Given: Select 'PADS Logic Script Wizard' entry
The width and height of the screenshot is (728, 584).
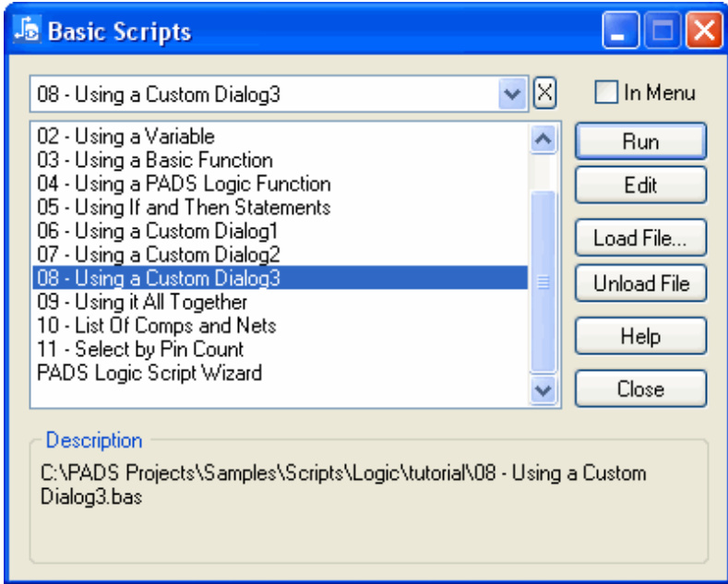Looking at the screenshot, I should (x=149, y=373).
